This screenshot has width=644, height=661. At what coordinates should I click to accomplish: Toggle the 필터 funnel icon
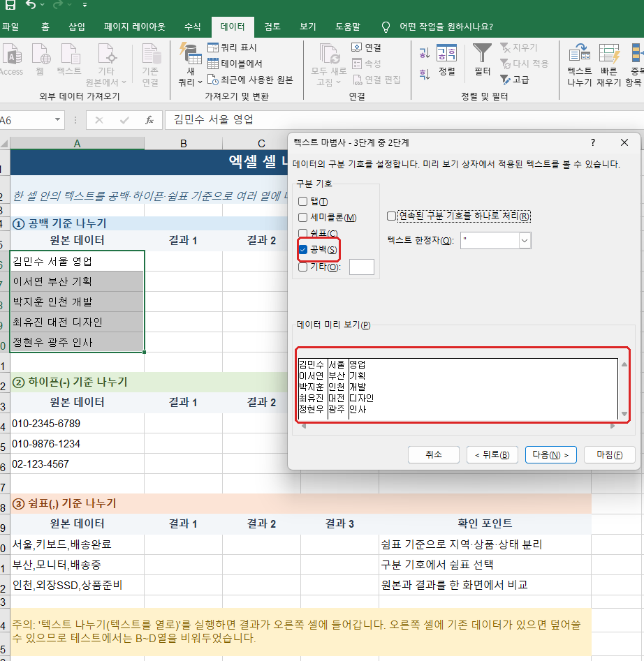tap(482, 59)
